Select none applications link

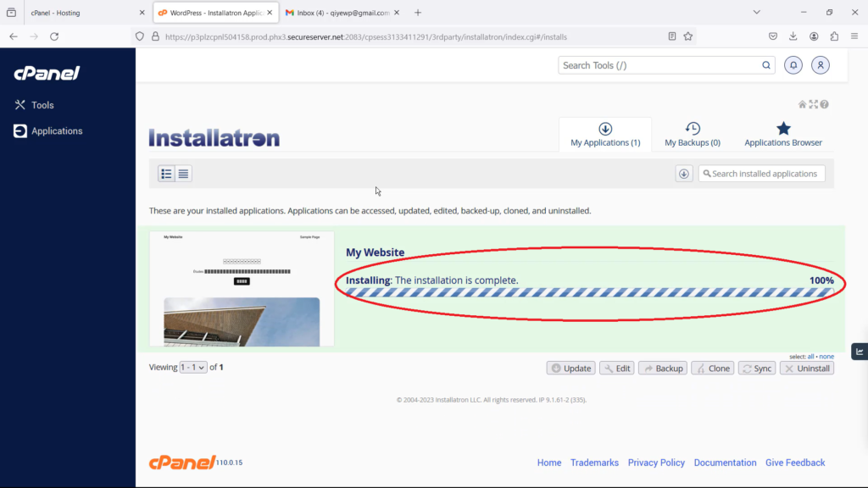(826, 357)
